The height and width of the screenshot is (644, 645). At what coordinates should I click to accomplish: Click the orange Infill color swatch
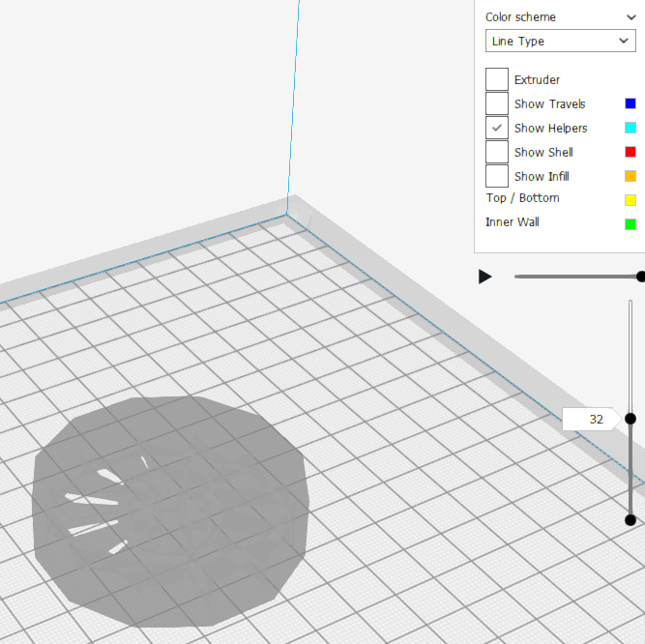630,176
